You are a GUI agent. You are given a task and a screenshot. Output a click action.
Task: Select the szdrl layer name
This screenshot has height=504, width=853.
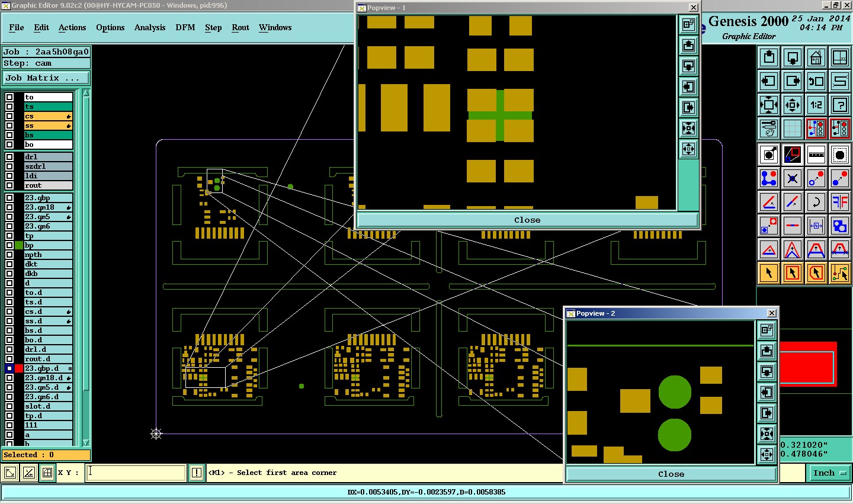(x=48, y=166)
